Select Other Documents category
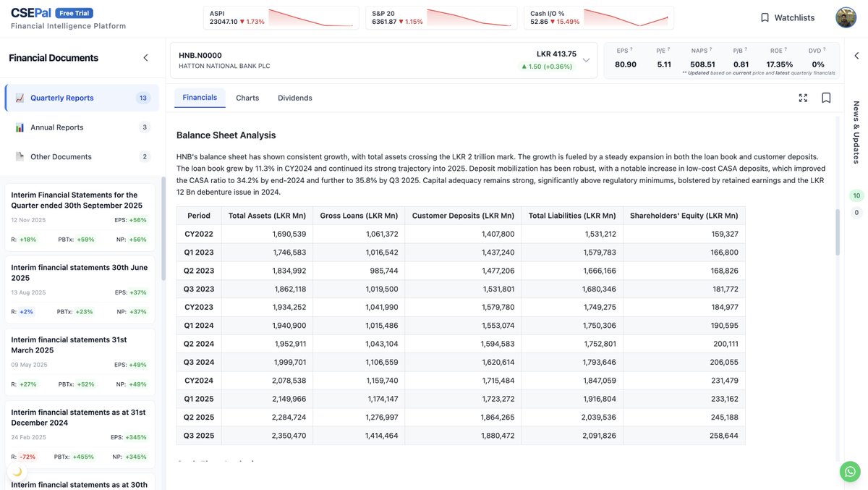Viewport: 868px width, 490px height. click(82, 156)
